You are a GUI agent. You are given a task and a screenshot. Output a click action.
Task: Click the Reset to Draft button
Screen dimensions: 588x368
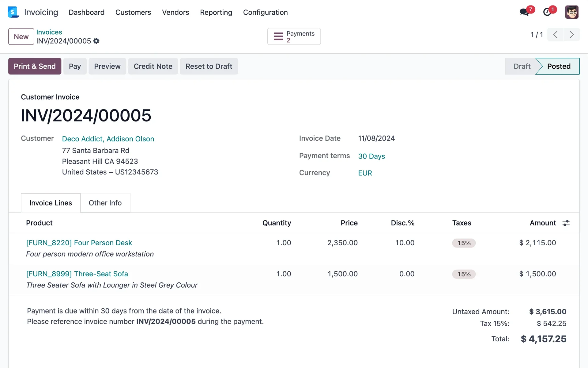click(x=209, y=66)
